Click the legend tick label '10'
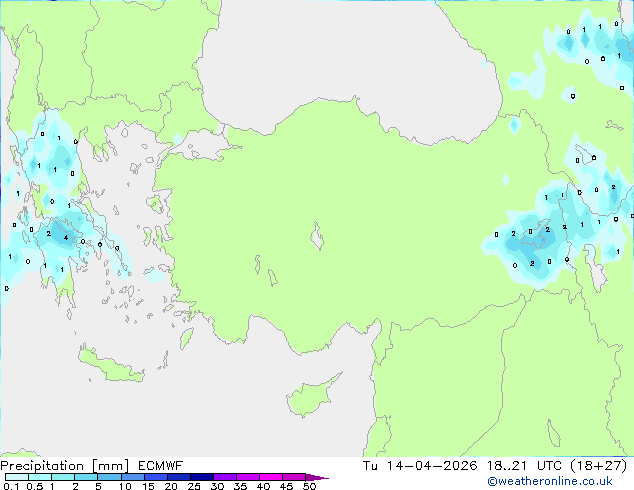The width and height of the screenshot is (634, 490). pos(125,486)
